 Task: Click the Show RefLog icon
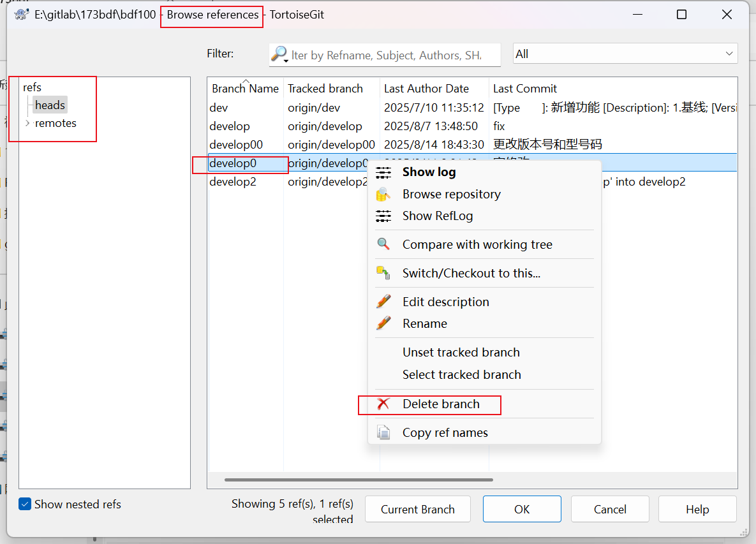click(x=383, y=216)
